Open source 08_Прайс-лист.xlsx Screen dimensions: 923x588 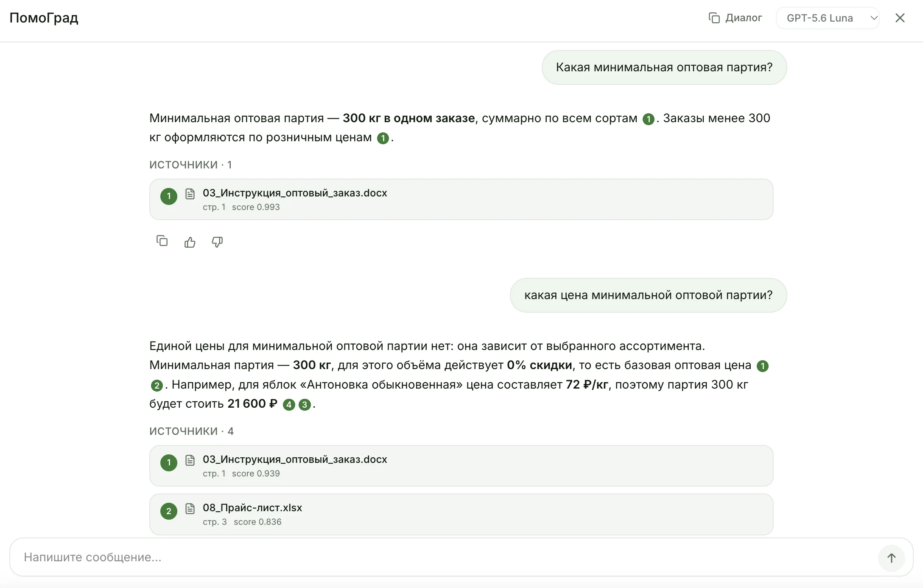point(461,514)
